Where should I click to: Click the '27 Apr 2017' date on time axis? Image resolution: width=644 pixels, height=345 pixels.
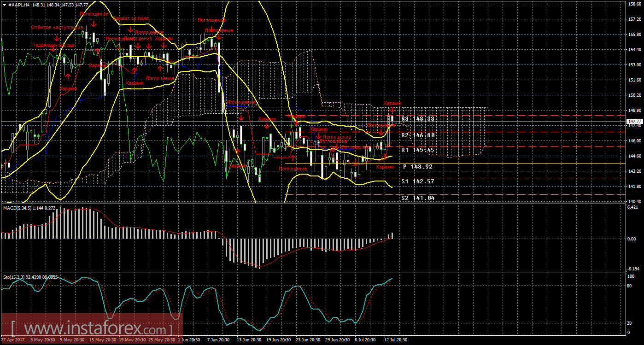(13, 340)
